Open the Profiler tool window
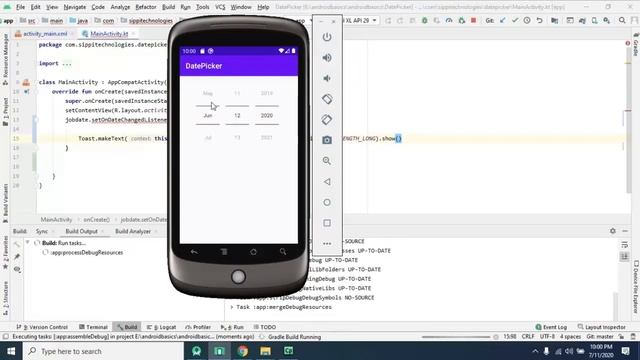Screen dimensions: 640x360 click(198, 327)
